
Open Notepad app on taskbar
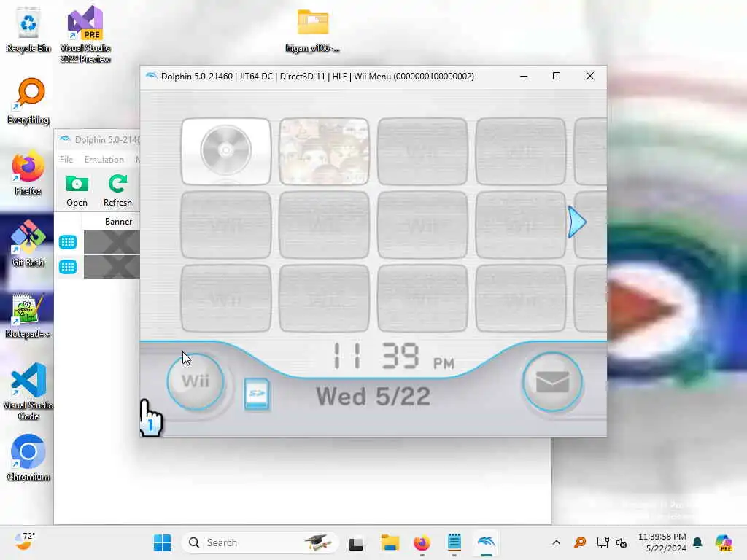(x=454, y=542)
